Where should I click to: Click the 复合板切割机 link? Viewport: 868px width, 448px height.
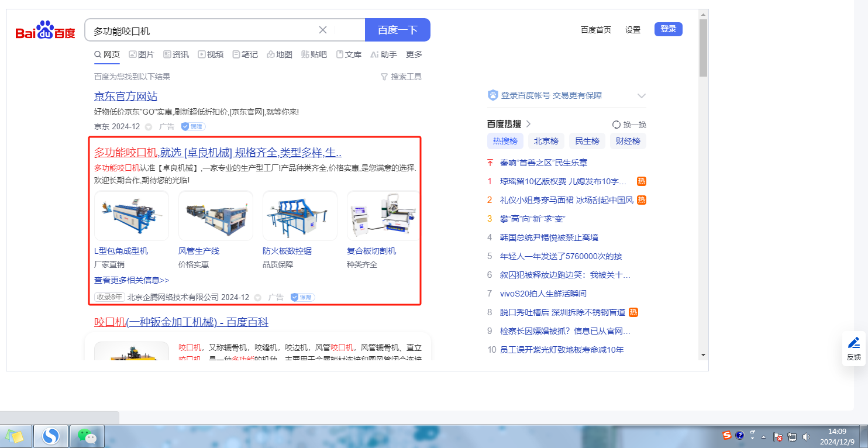click(371, 251)
